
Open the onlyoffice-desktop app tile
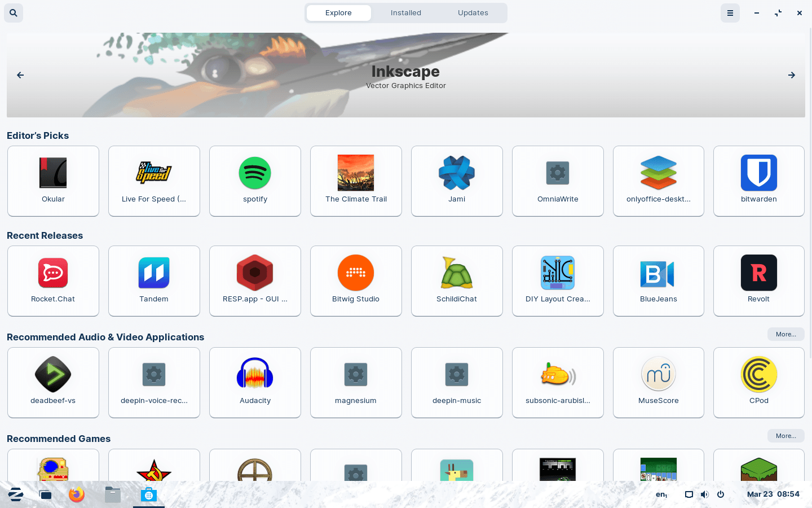click(659, 181)
